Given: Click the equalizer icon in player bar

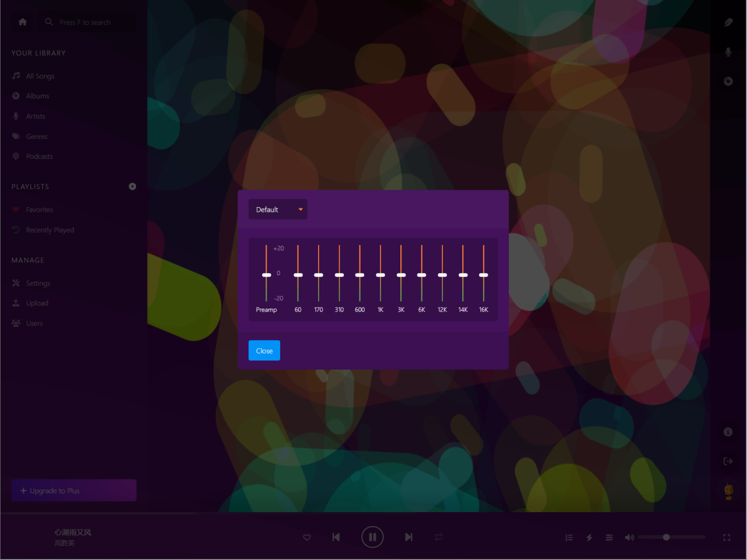Looking at the screenshot, I should (x=609, y=537).
